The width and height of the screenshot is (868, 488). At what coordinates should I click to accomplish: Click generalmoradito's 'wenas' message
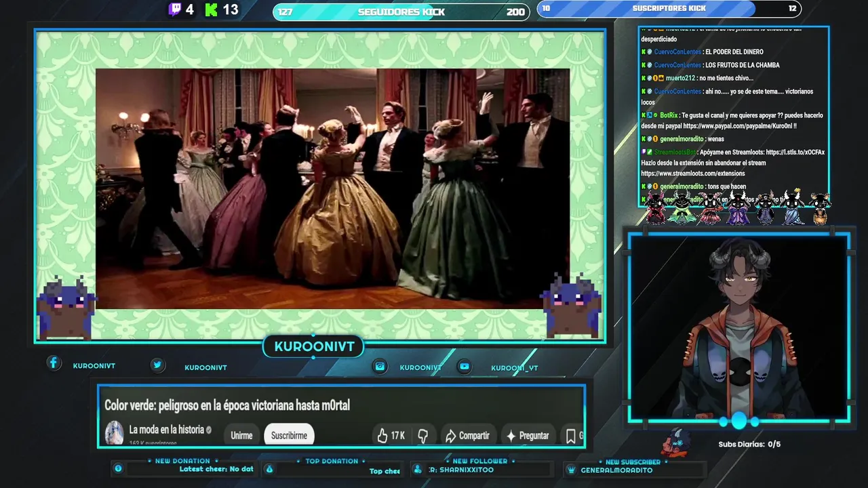click(715, 140)
